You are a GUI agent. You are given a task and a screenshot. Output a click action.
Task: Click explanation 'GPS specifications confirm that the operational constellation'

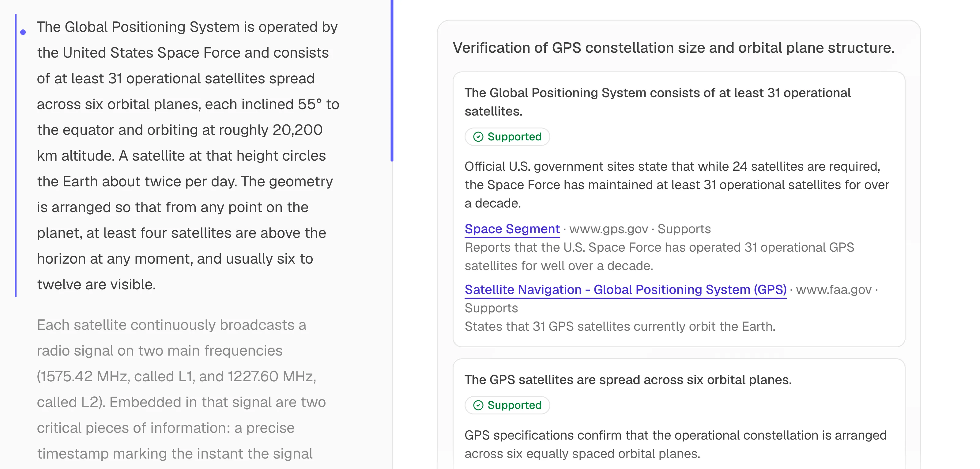[676, 444]
